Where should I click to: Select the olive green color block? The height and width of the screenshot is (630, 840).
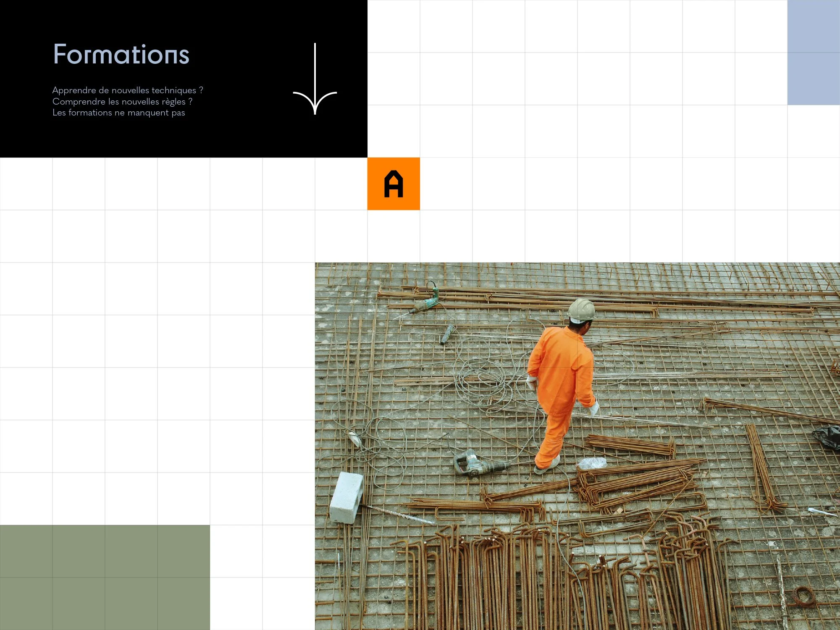pos(105,577)
